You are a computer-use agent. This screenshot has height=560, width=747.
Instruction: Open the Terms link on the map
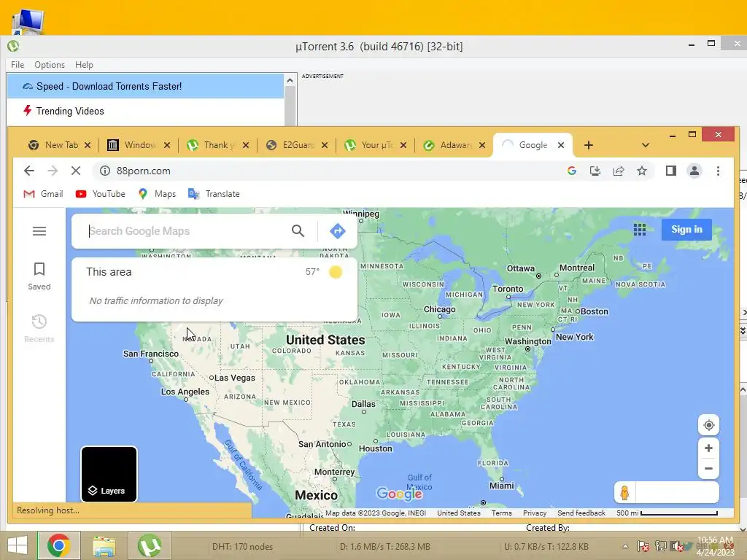[x=501, y=513]
